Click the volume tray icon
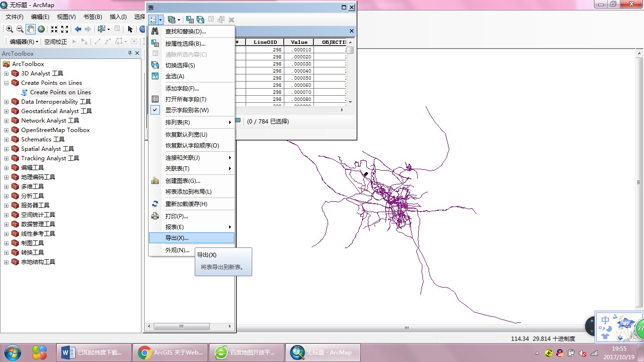This screenshot has height=362, width=644. coord(583,353)
